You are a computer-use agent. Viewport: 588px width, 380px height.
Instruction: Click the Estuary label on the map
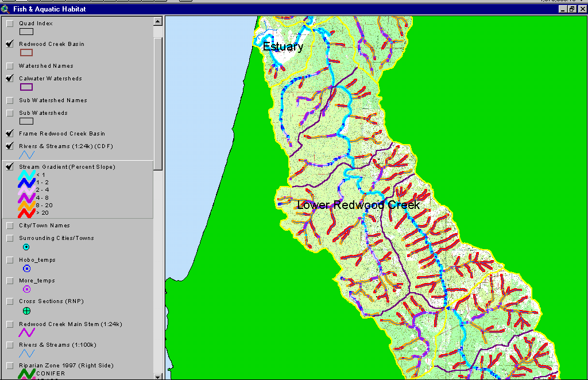(283, 46)
